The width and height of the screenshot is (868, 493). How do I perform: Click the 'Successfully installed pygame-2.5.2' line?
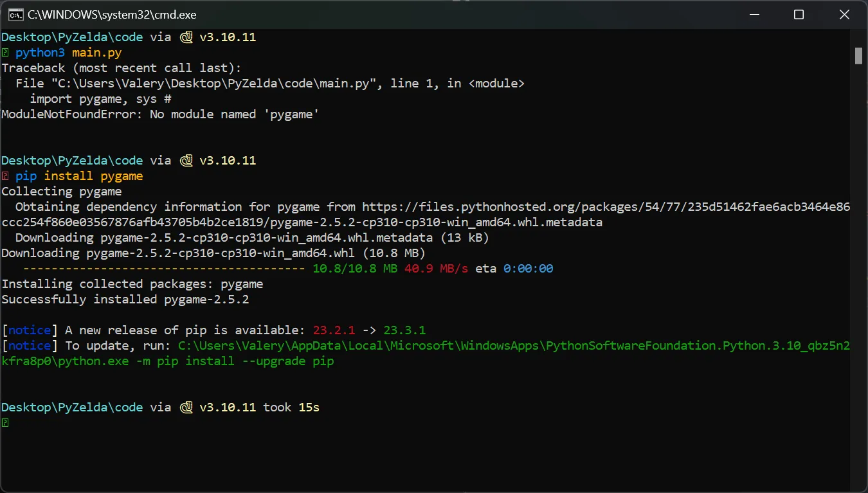tap(125, 300)
